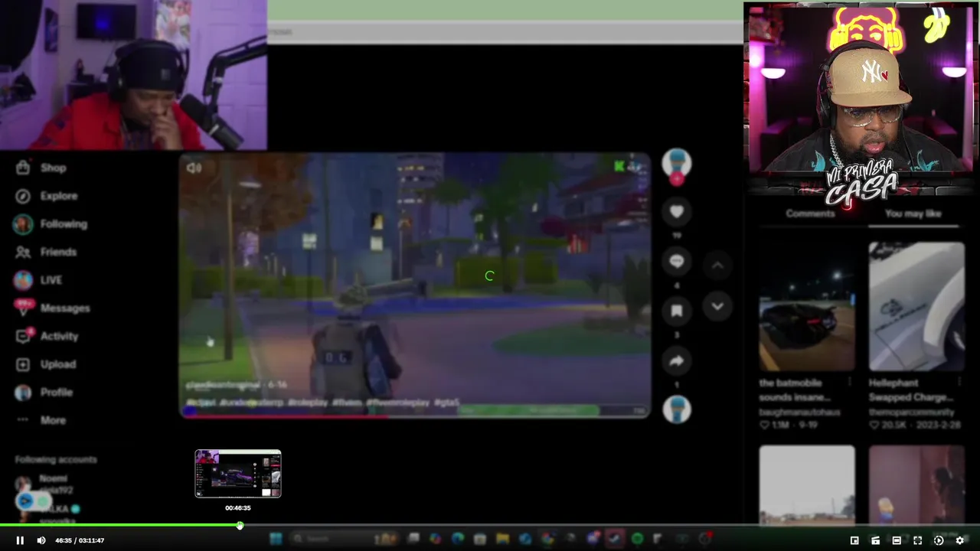Screen dimensions: 980x551
Task: Open Messages in the TikTok sidebar
Action: 53,308
